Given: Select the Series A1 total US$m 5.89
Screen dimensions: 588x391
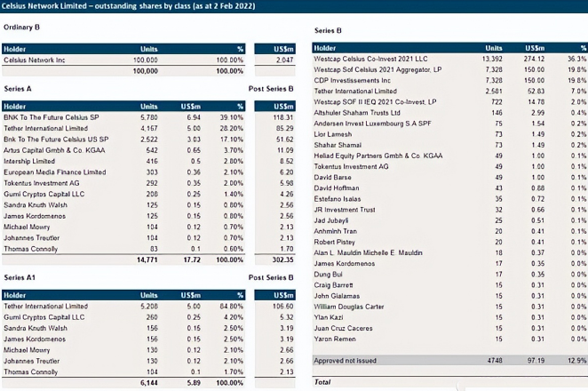Looking at the screenshot, I should click(194, 383).
